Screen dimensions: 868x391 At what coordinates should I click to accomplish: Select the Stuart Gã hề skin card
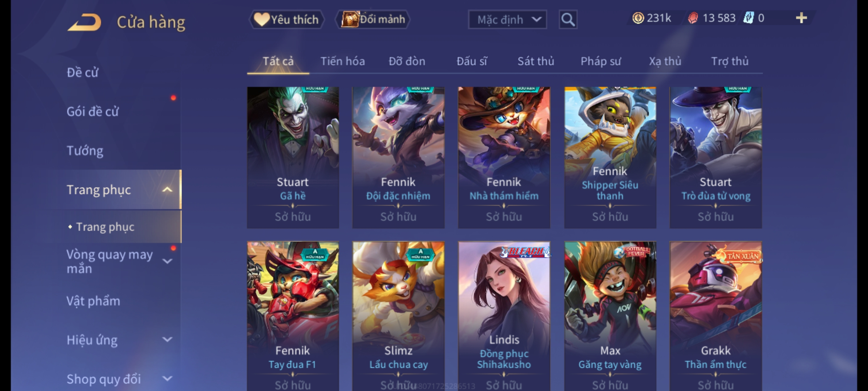coord(293,157)
